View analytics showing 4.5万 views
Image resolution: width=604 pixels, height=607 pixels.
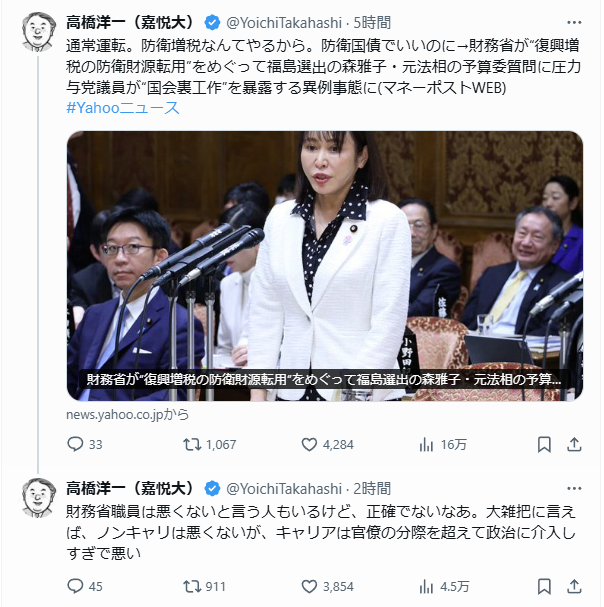coord(444,586)
